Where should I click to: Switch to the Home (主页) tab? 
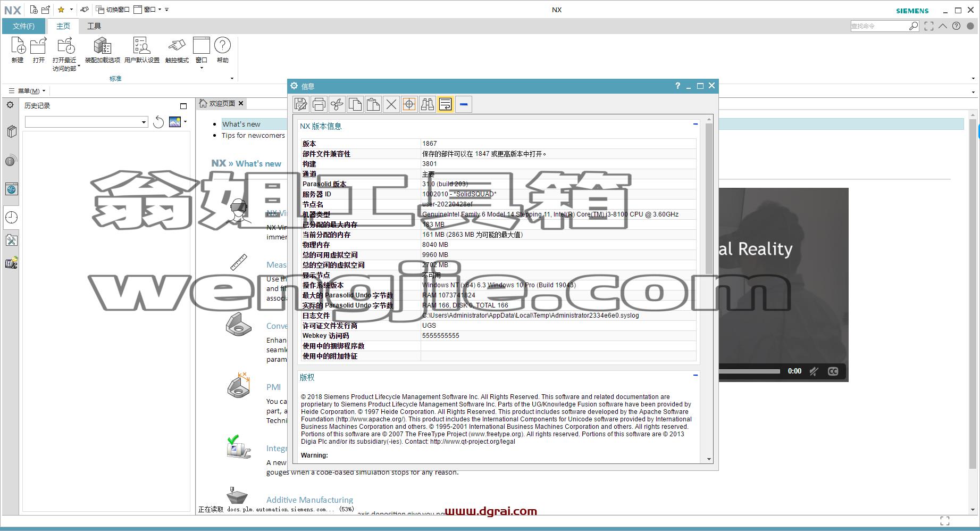pyautogui.click(x=63, y=26)
